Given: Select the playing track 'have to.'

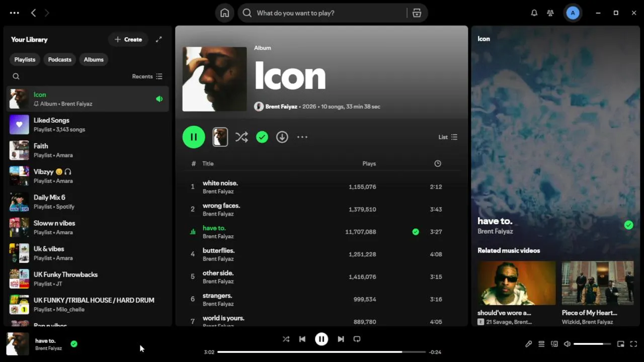Looking at the screenshot, I should pos(322,232).
